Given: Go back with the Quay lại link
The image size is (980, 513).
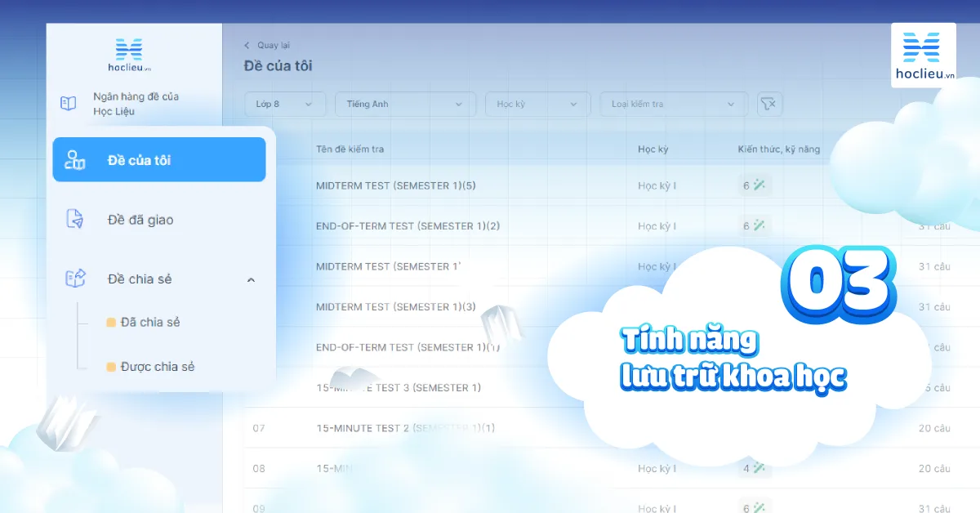Looking at the screenshot, I should [x=267, y=46].
